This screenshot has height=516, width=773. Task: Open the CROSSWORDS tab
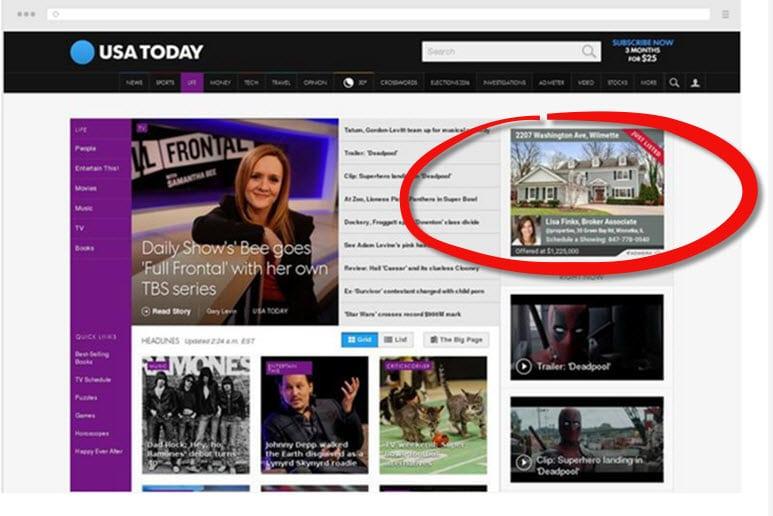399,83
